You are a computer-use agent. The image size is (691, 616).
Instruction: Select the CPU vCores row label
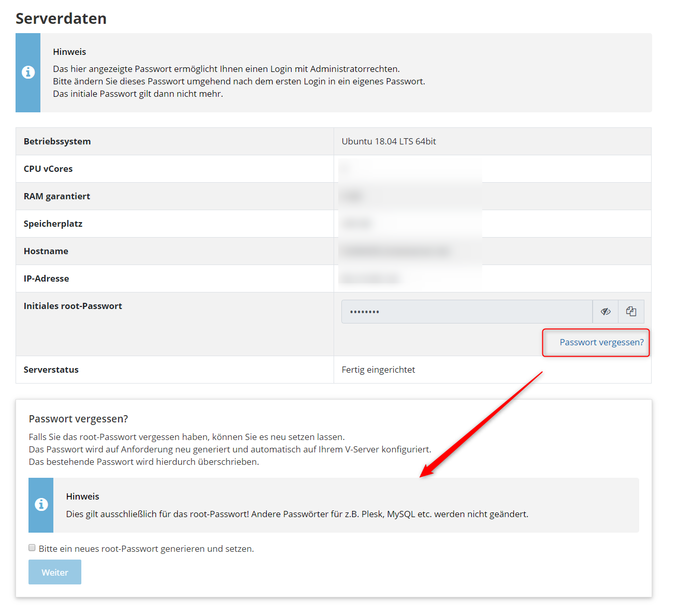coord(48,169)
